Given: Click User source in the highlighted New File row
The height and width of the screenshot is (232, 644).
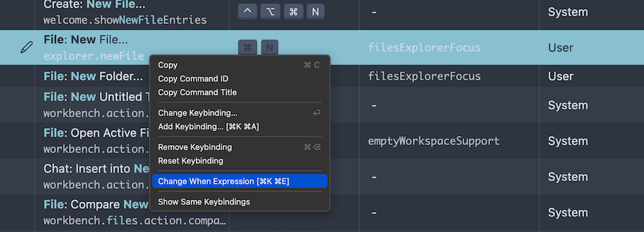Looking at the screenshot, I should 561,47.
